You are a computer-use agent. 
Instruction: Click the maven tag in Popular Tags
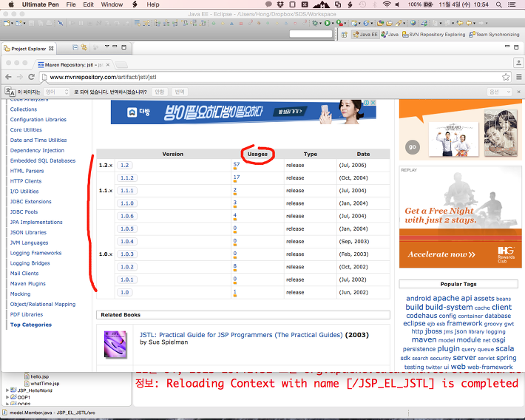(x=424, y=339)
